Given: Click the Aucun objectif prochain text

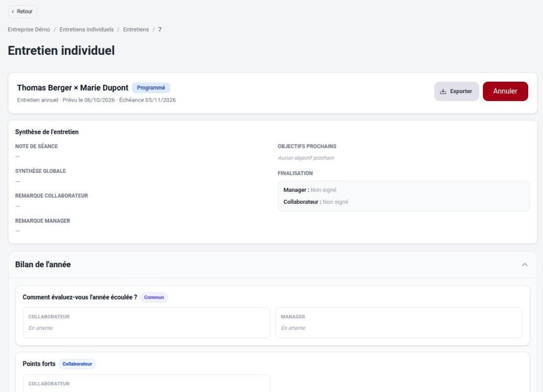Looking at the screenshot, I should pyautogui.click(x=306, y=158).
